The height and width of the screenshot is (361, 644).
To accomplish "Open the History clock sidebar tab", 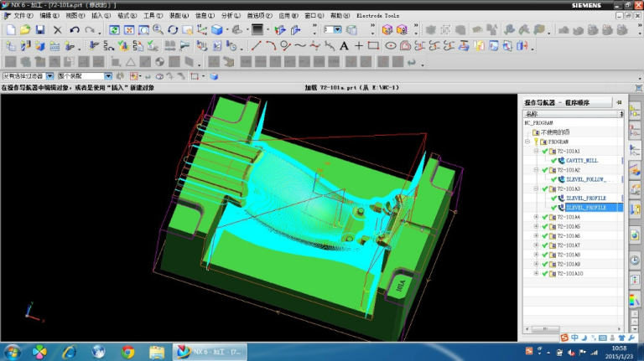I will [x=635, y=260].
